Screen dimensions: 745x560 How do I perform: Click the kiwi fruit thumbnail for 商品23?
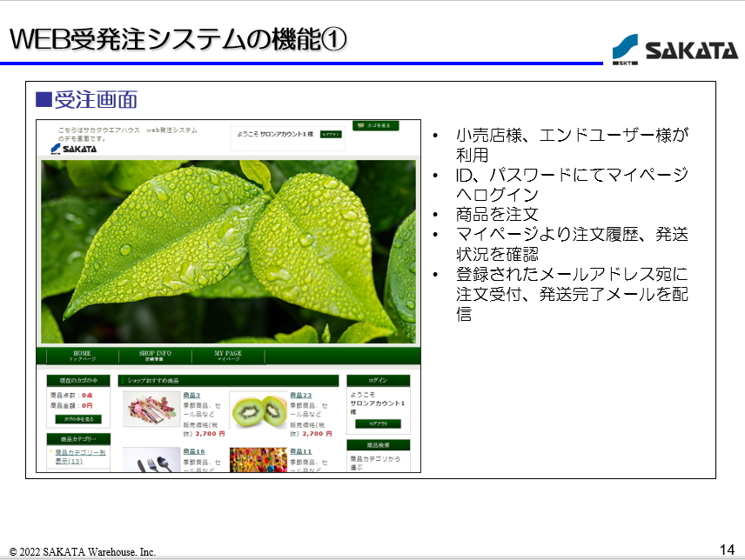tap(258, 410)
